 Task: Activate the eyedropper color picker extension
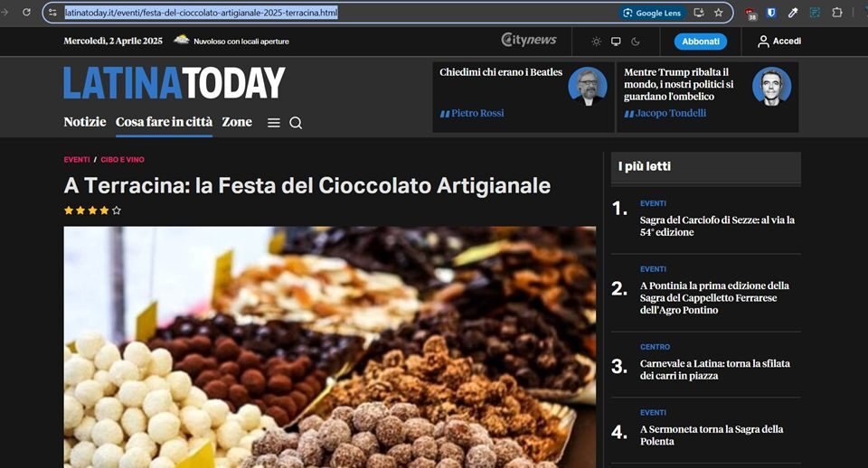tap(793, 12)
